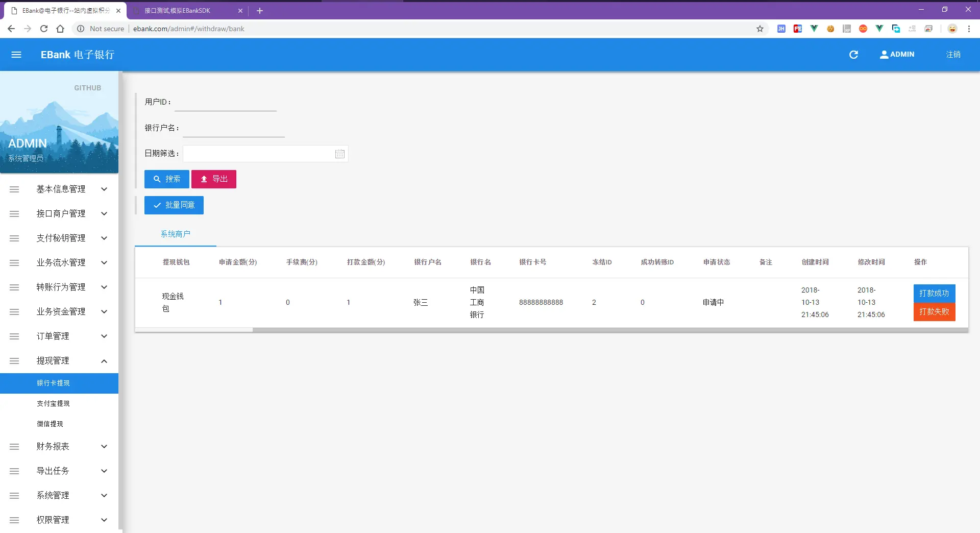Screen dimensions: 980x533
Task: Bookmark this page with the star icon
Action: pos(760,29)
